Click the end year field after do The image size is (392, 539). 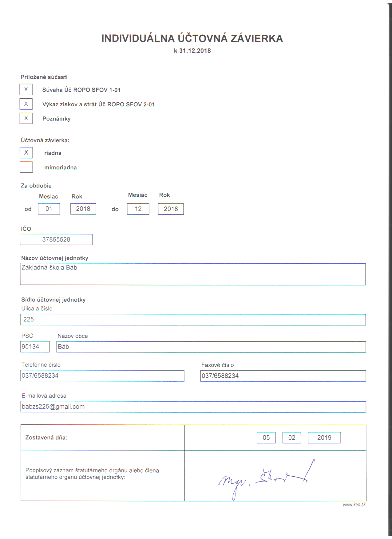(x=171, y=209)
